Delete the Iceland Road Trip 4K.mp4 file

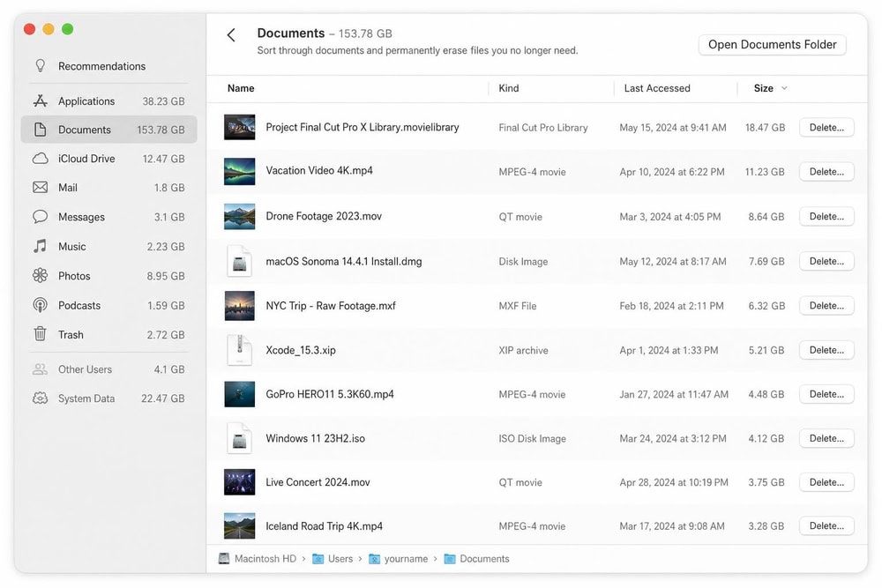point(826,526)
